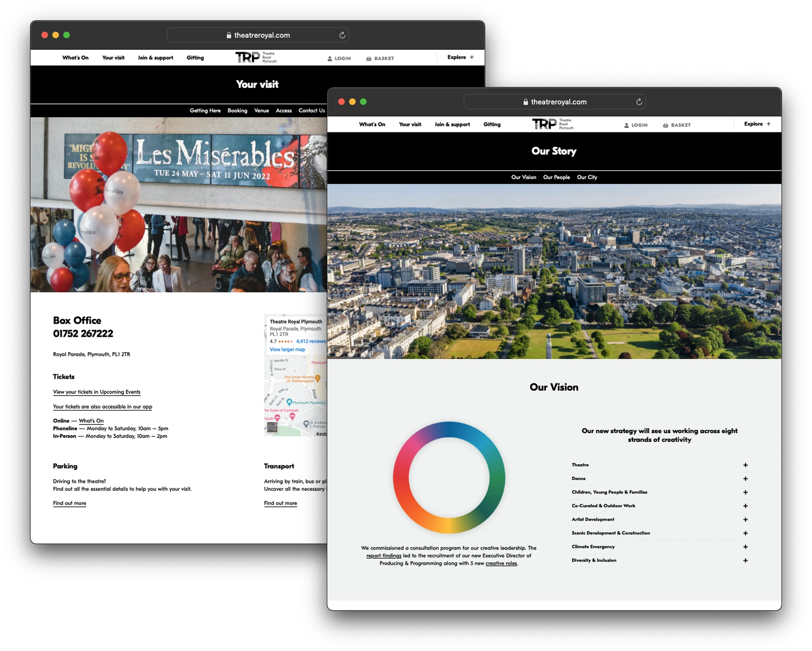Open What's On menu in front window
The width and height of the screenshot is (812, 651).
pyautogui.click(x=372, y=124)
